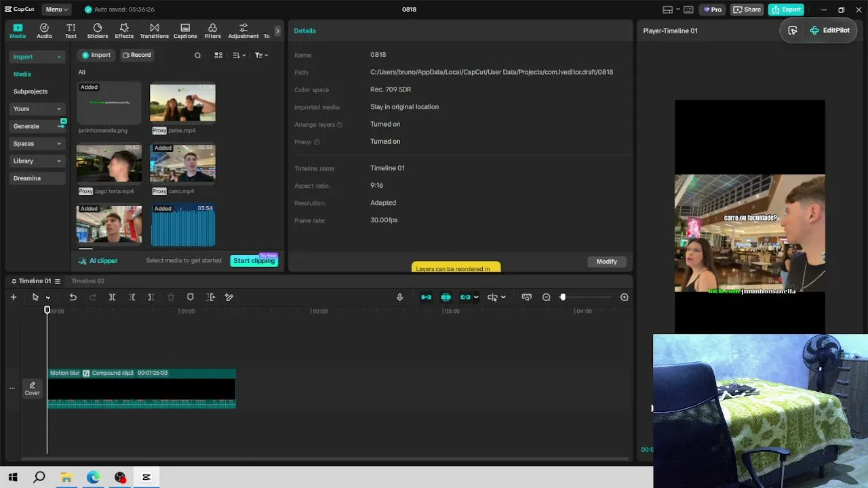Open the media sort dropdown
This screenshot has height=488, width=868.
[239, 56]
